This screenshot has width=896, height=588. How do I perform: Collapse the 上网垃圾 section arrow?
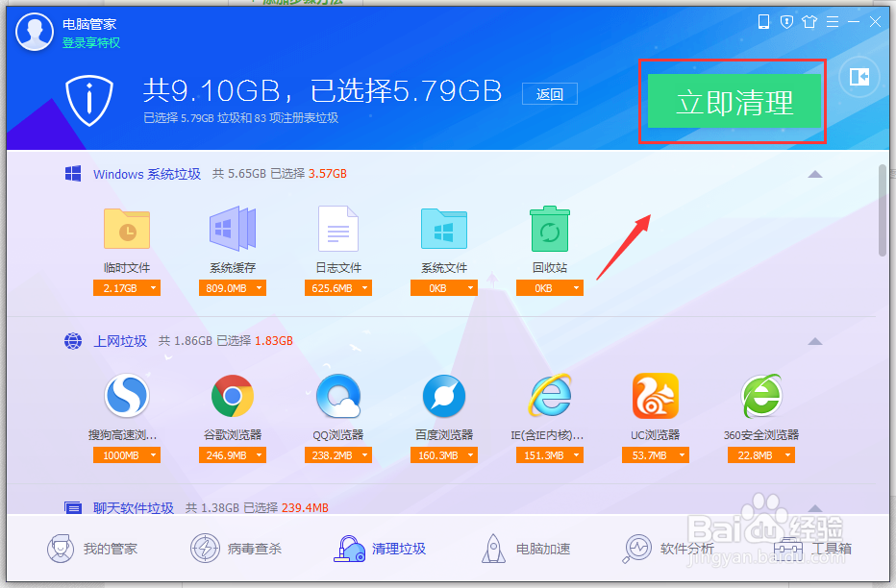815,341
